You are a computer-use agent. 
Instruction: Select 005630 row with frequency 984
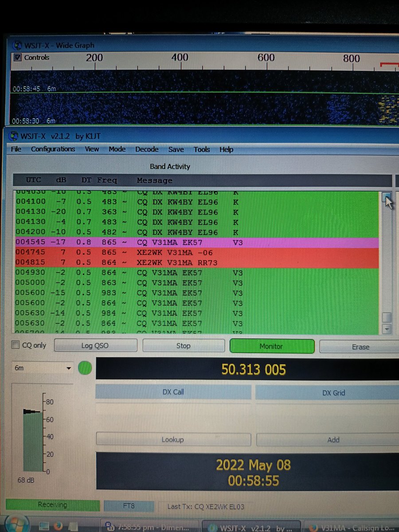[196, 313]
